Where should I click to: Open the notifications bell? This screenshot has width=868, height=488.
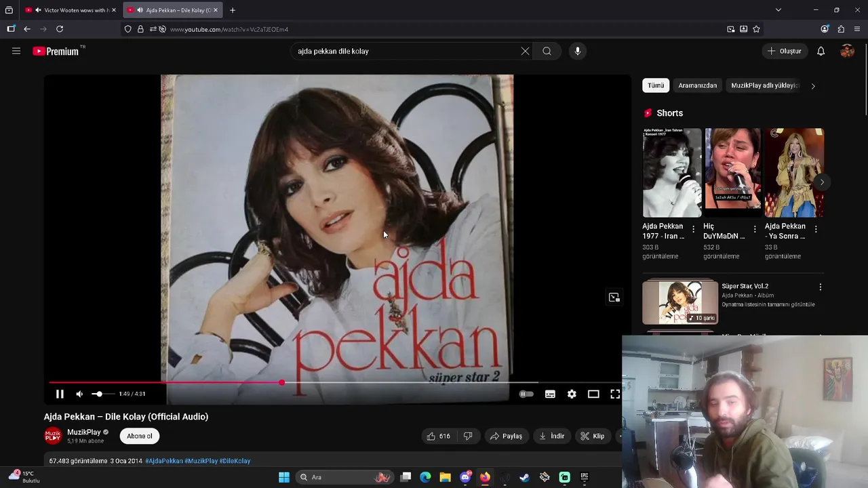click(x=821, y=51)
